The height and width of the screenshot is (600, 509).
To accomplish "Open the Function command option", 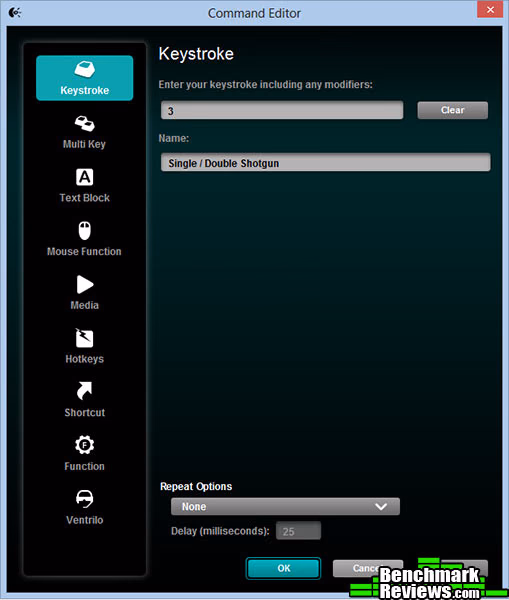I will (x=85, y=454).
